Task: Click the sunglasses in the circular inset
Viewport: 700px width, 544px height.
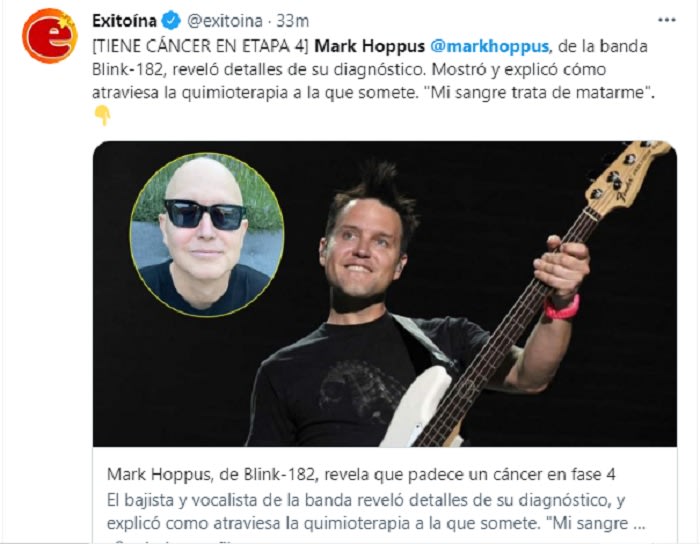Action: 205,214
